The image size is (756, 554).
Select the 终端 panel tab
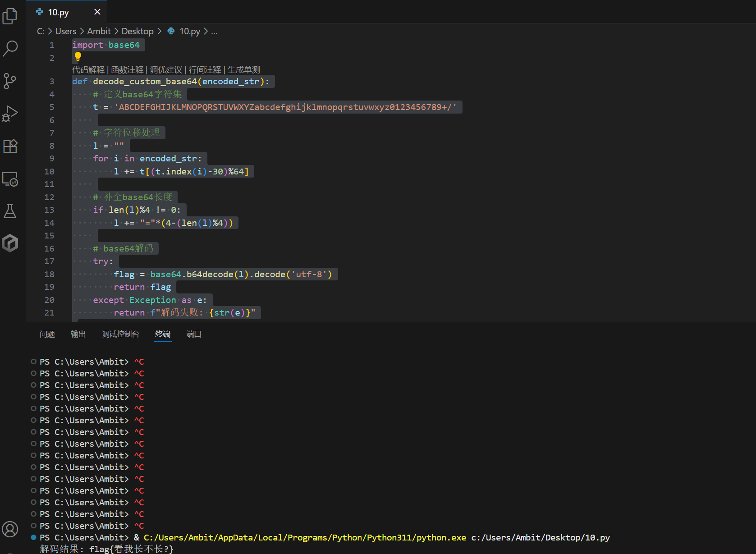[163, 334]
